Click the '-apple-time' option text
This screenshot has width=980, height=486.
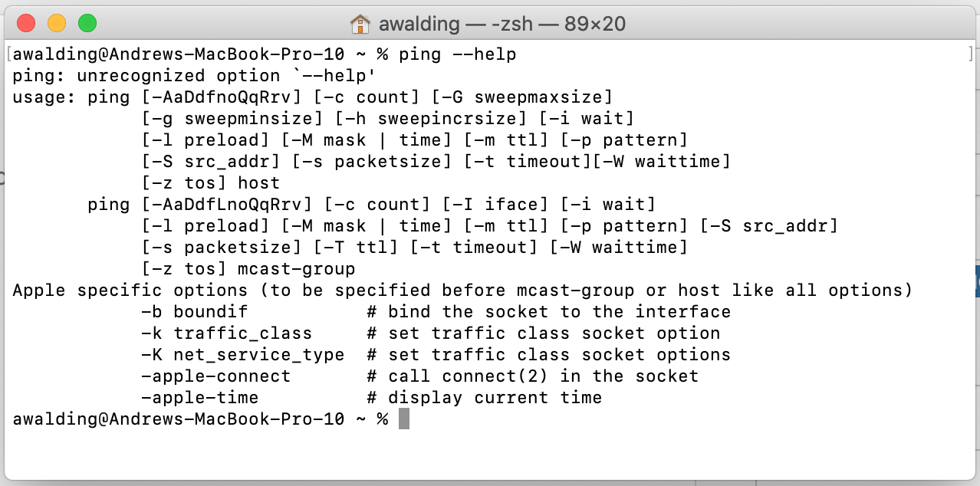[200, 397]
